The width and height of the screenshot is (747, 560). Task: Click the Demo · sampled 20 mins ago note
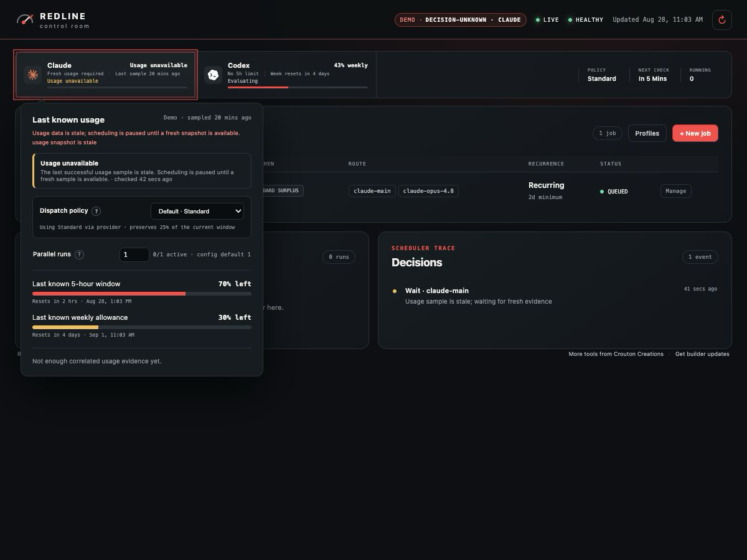(207, 118)
